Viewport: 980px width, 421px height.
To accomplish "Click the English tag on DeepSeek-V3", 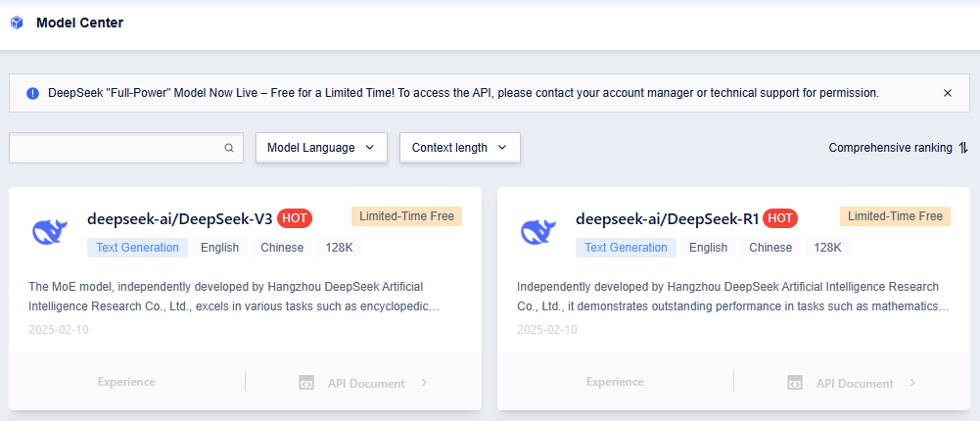I will 219,248.
